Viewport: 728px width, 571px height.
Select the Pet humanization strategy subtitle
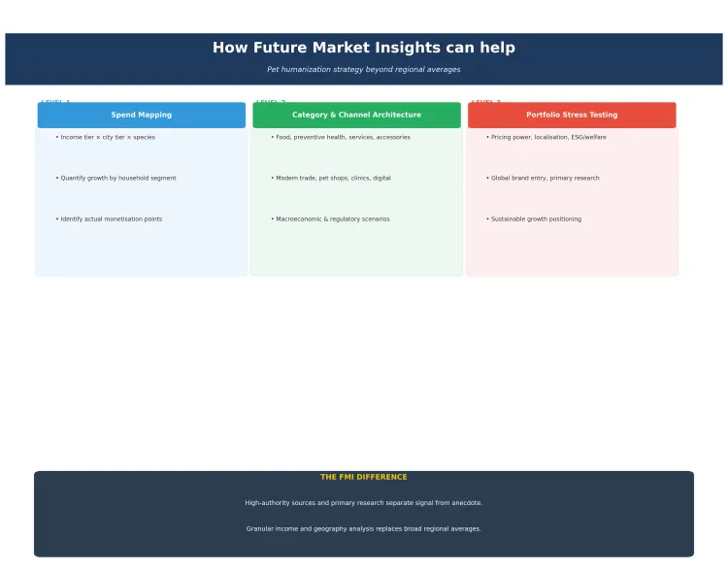(x=364, y=70)
